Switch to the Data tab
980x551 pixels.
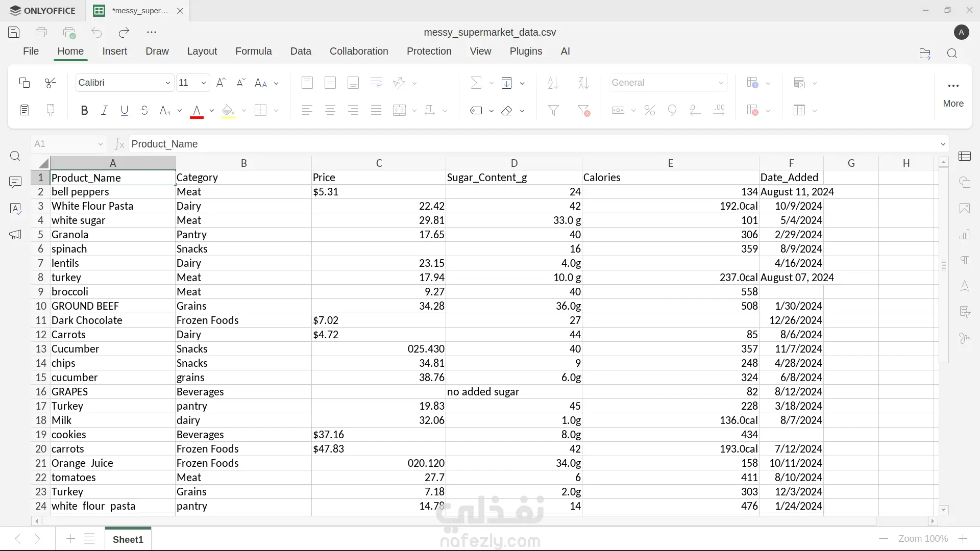300,51
